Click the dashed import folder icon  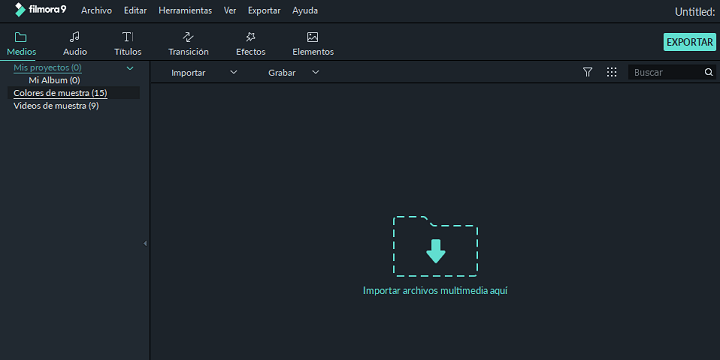tap(435, 246)
